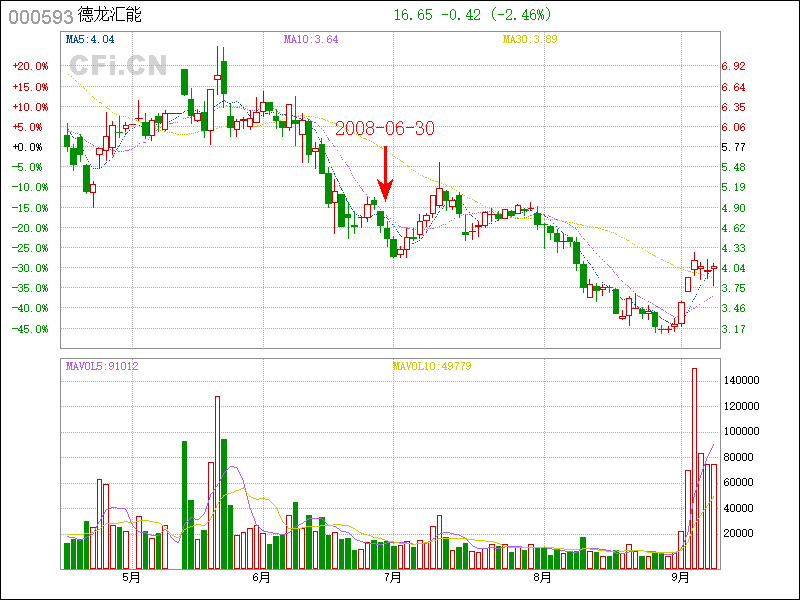Jump to the 9月 time axis label
This screenshot has height=600, width=800.
(x=681, y=577)
